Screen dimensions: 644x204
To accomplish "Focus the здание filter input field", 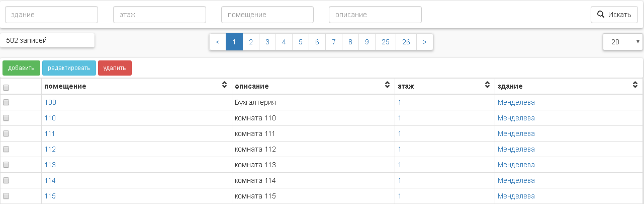I will tap(51, 15).
